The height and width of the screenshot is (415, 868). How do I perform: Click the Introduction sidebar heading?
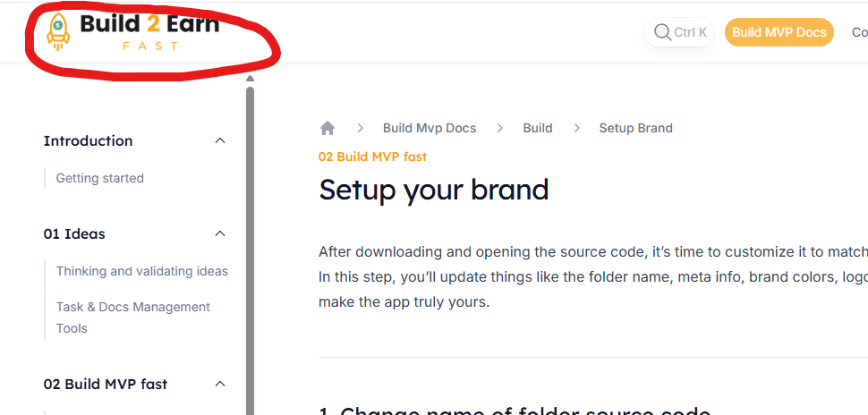coord(88,141)
